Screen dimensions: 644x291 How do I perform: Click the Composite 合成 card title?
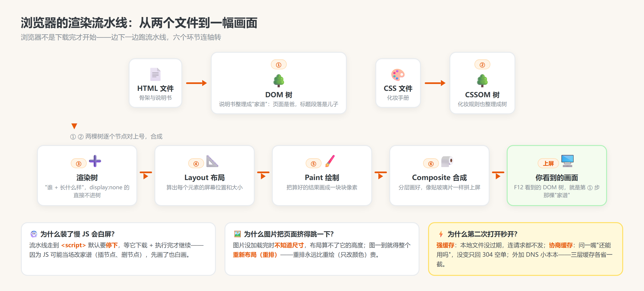pyautogui.click(x=439, y=178)
